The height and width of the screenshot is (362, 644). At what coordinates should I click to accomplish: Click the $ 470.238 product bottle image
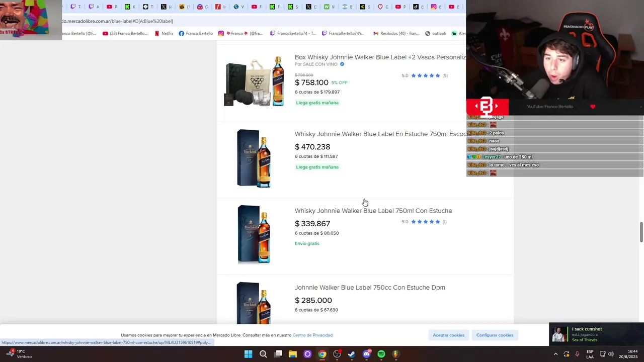(x=254, y=158)
